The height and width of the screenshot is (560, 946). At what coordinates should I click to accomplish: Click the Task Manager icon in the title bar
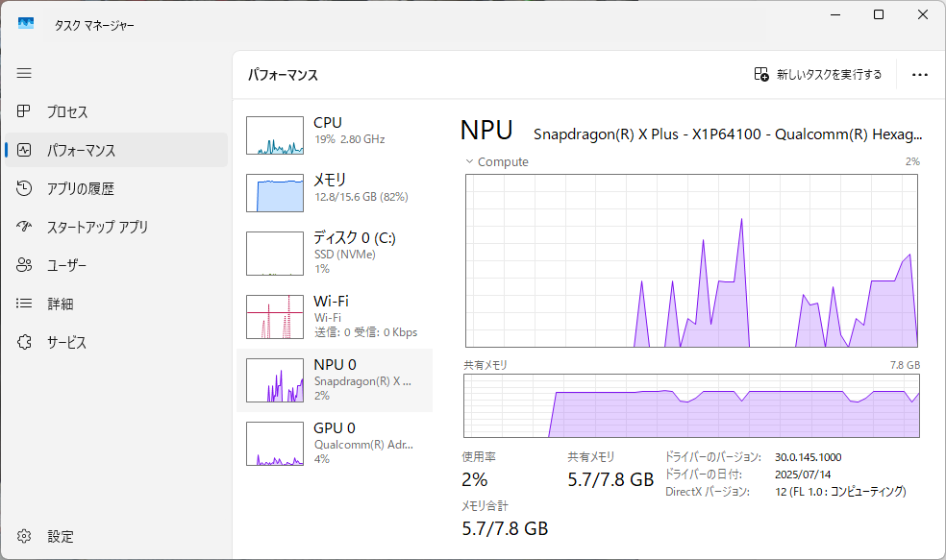[25, 22]
